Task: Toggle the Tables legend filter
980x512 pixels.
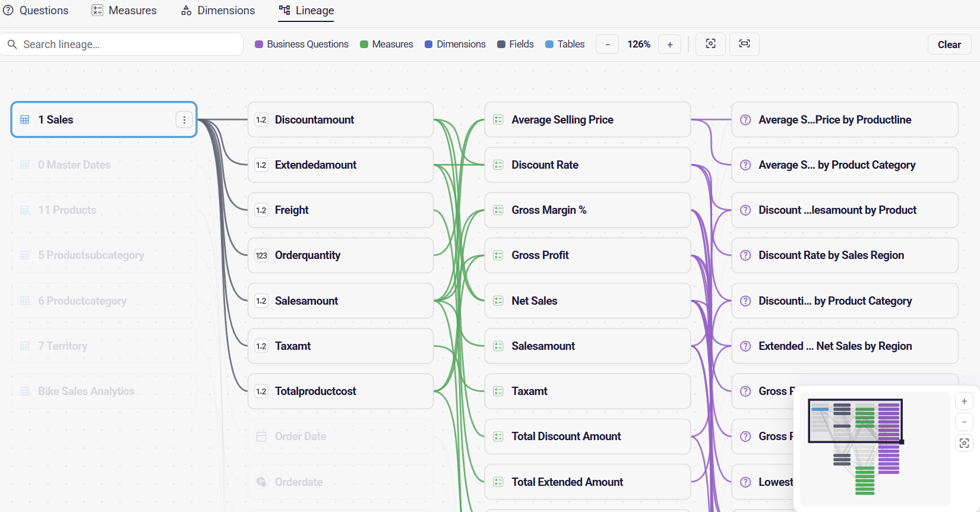Action: 565,45
